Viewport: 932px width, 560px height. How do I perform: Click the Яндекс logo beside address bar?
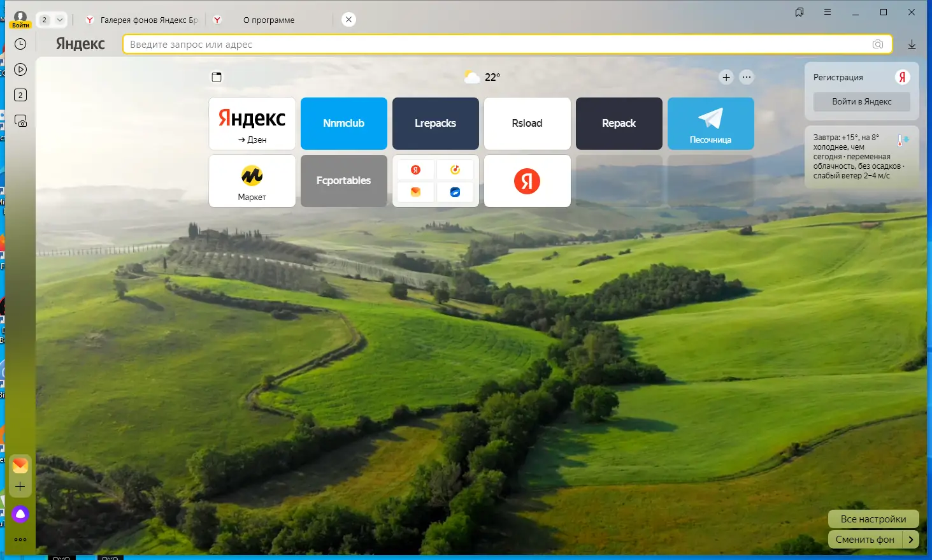(80, 44)
